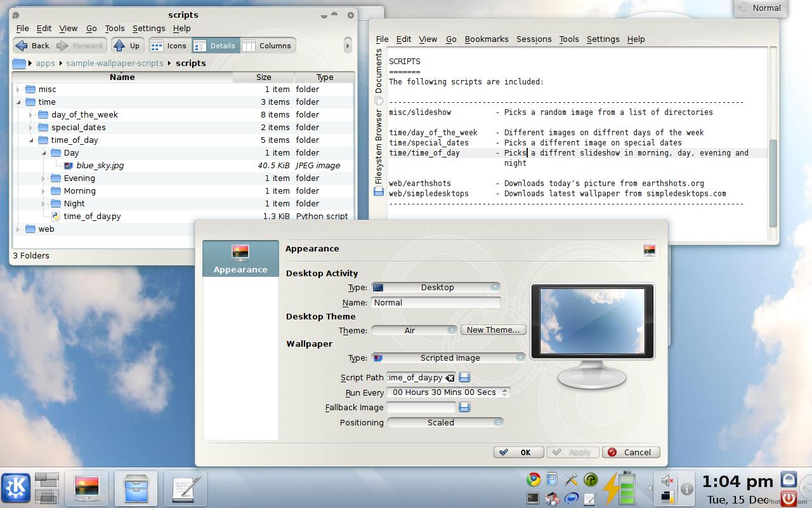The width and height of the screenshot is (812, 508).
Task: Go Up one folder level
Action: 126,46
